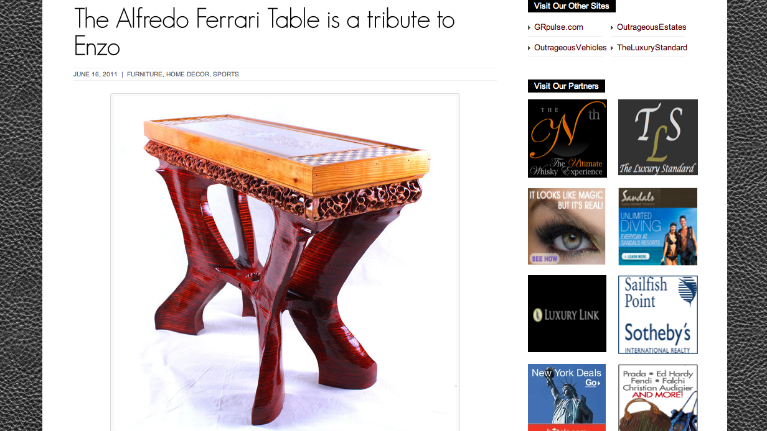Go to OutrageousVehicles site
767x431 pixels.
tap(570, 47)
